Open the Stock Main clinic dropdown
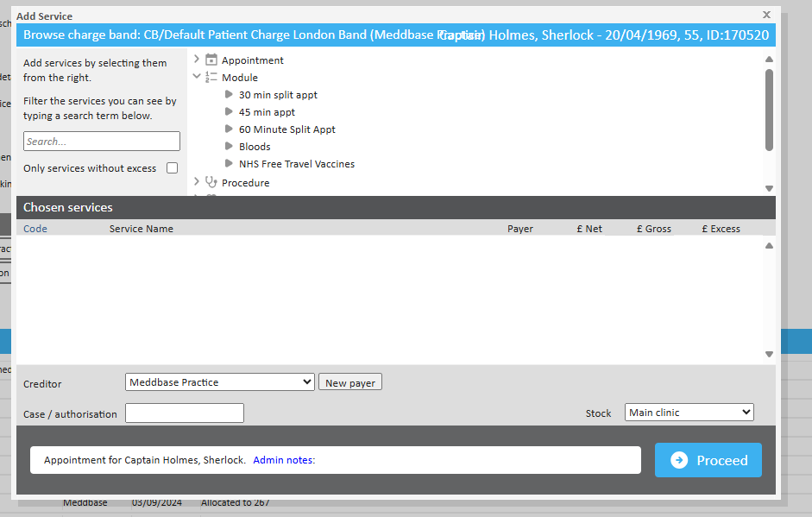 tap(689, 413)
